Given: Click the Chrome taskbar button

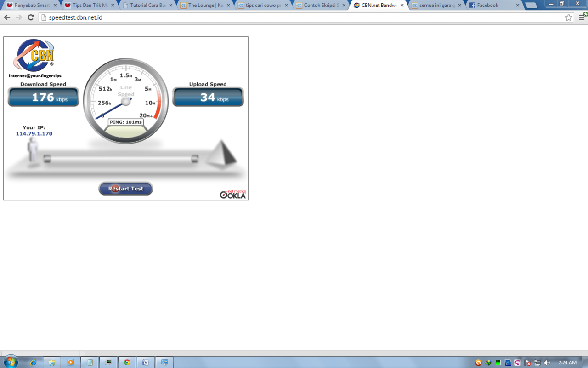Looking at the screenshot, I should (127, 362).
